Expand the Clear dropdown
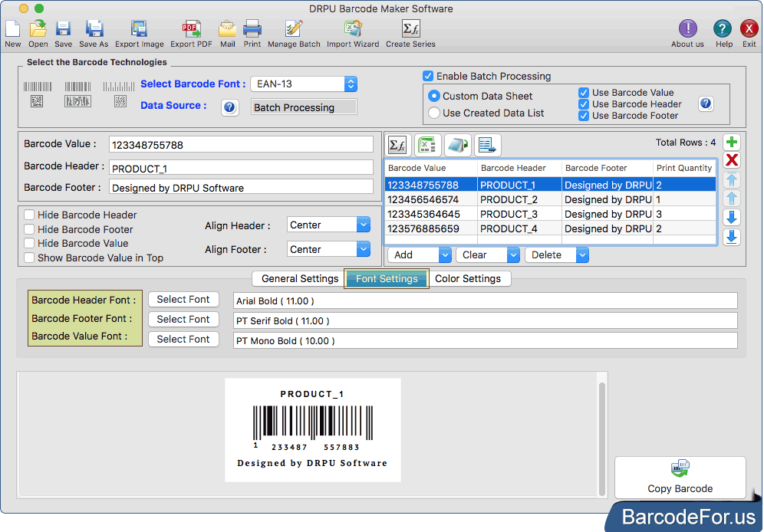Screen dimensions: 764x532 coord(488,255)
